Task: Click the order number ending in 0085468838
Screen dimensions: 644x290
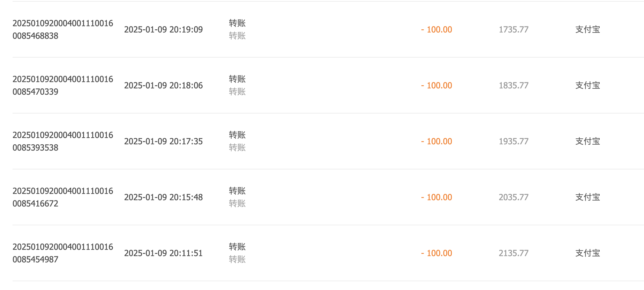Action: click(x=63, y=29)
